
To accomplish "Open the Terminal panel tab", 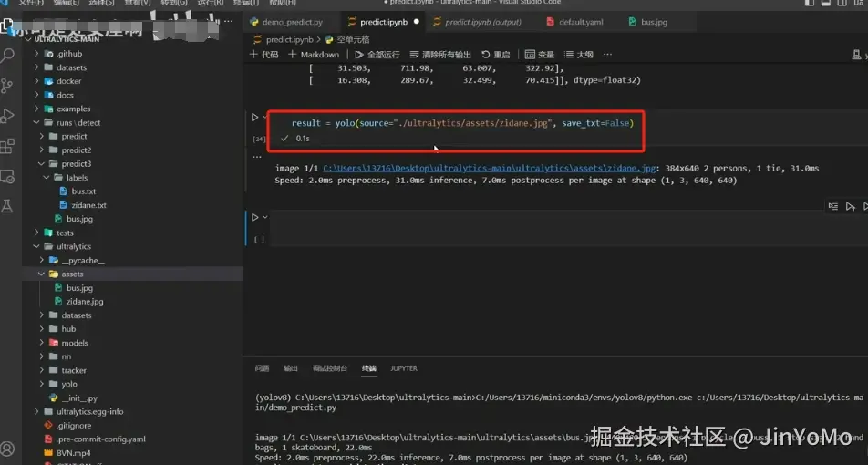I will [369, 368].
